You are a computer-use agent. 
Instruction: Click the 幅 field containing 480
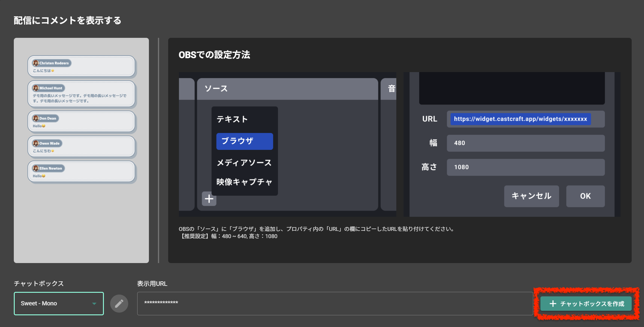pyautogui.click(x=525, y=143)
